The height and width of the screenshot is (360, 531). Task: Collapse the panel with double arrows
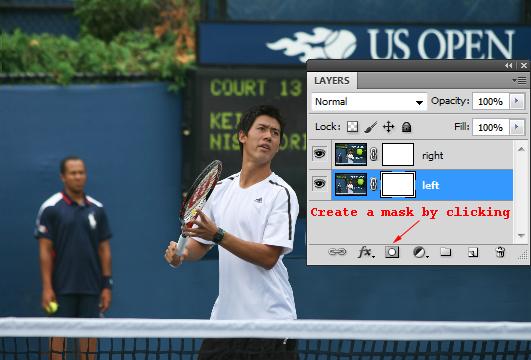[x=509, y=66]
